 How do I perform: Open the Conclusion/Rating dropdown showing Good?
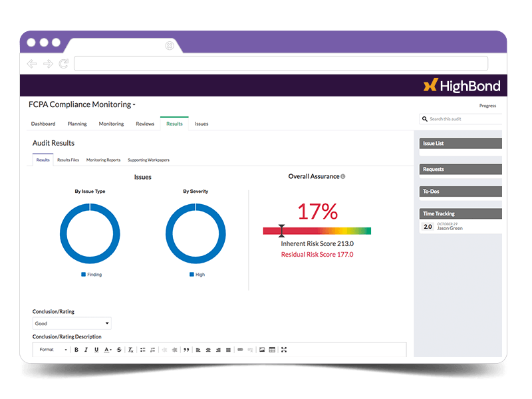[72, 323]
